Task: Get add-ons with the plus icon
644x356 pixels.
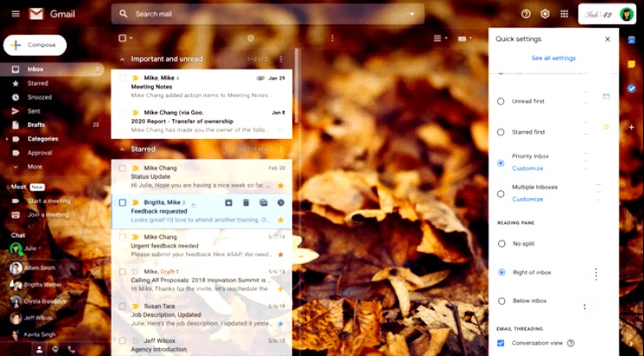Action: click(631, 128)
